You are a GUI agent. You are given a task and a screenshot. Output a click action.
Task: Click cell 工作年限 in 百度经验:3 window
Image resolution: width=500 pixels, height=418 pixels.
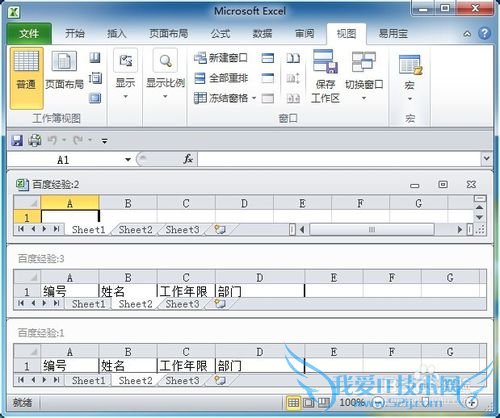pos(186,291)
